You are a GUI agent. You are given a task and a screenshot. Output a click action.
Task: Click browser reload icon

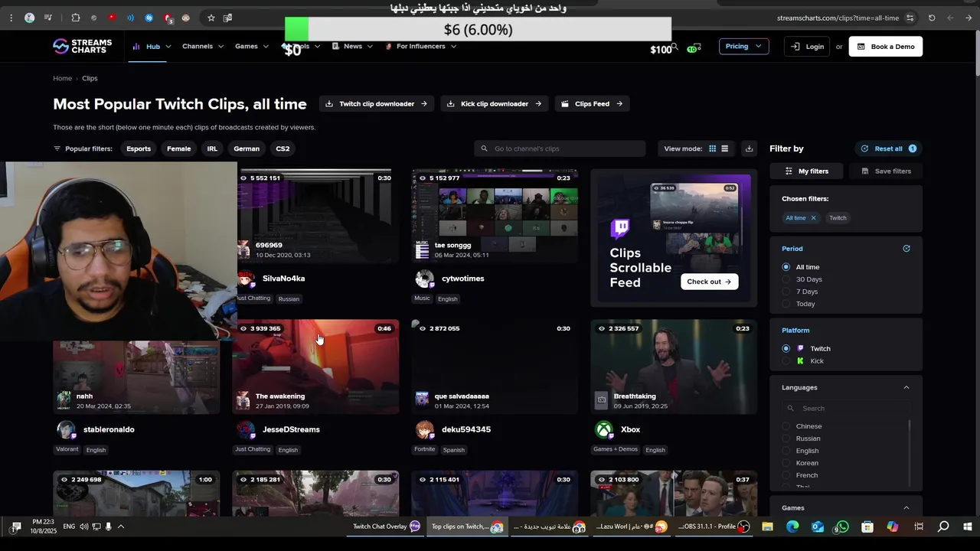pyautogui.click(x=932, y=18)
